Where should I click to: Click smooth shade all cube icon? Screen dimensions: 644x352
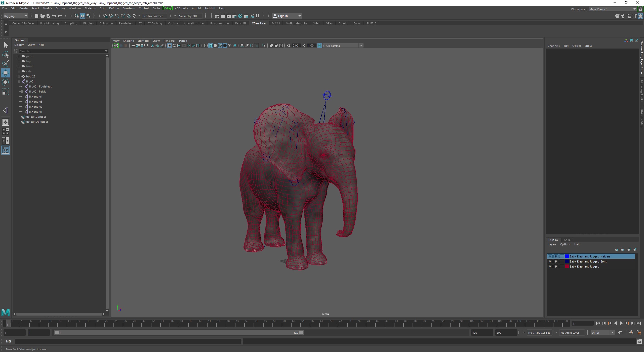[211, 46]
